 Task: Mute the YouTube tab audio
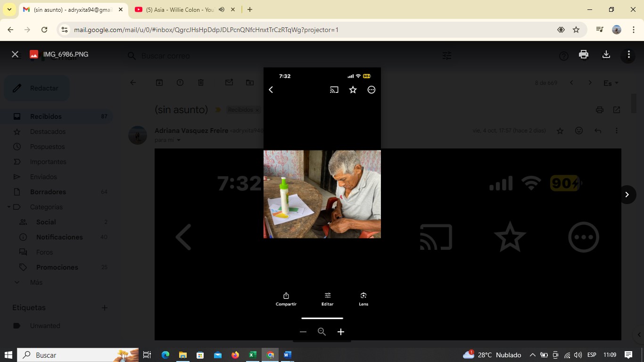pyautogui.click(x=222, y=9)
